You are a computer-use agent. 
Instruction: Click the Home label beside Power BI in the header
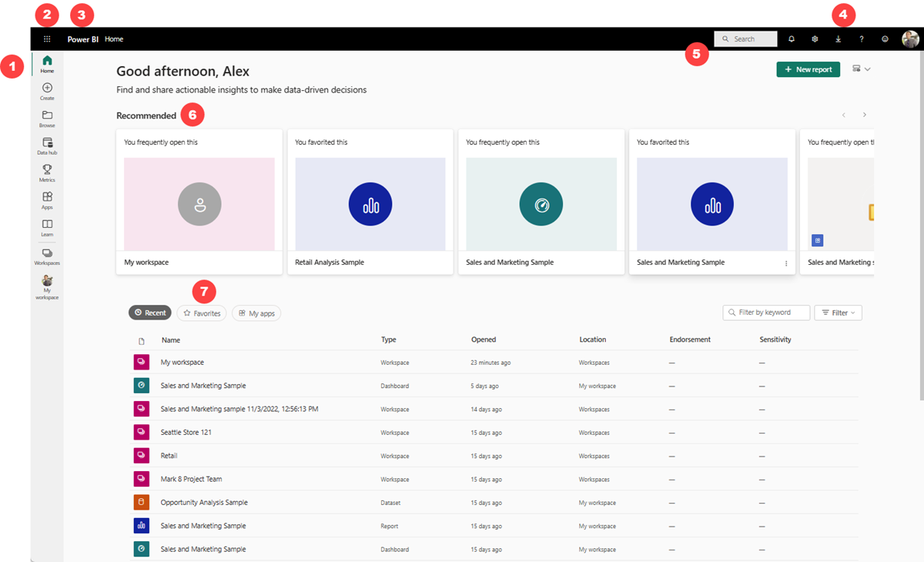point(114,39)
